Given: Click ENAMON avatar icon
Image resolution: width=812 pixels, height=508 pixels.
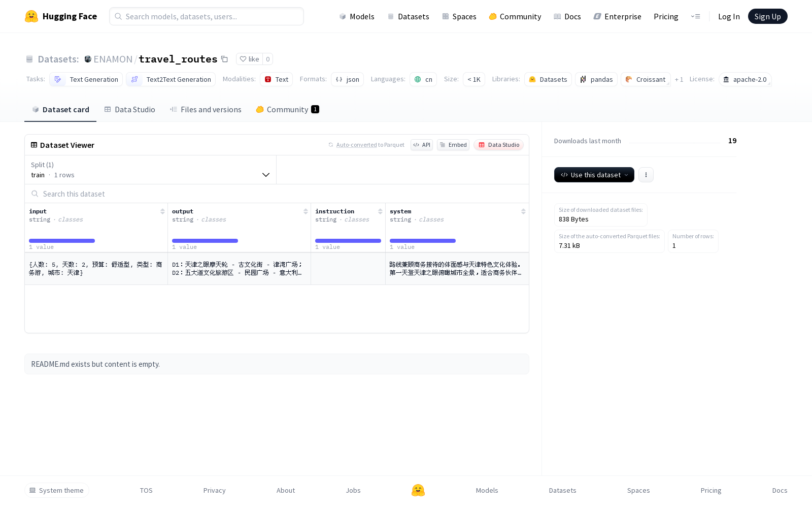Looking at the screenshot, I should (88, 59).
